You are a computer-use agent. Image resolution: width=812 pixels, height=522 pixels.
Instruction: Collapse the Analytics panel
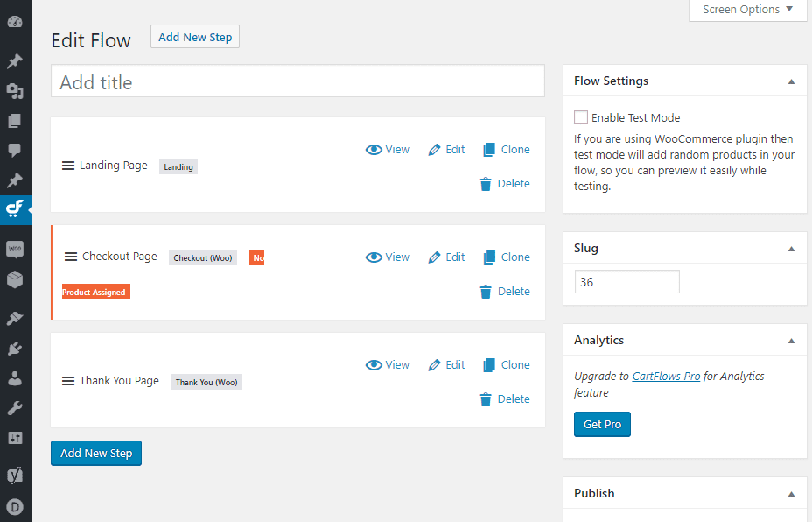tap(792, 340)
